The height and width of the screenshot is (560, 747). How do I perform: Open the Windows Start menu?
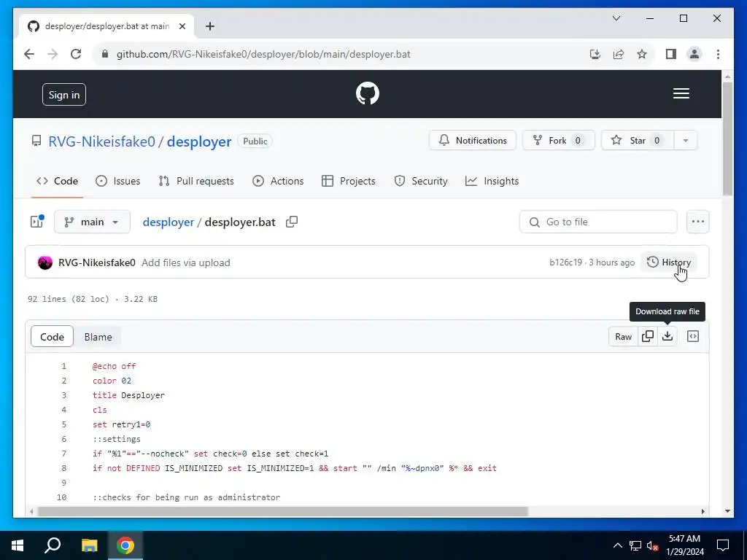coord(18,545)
